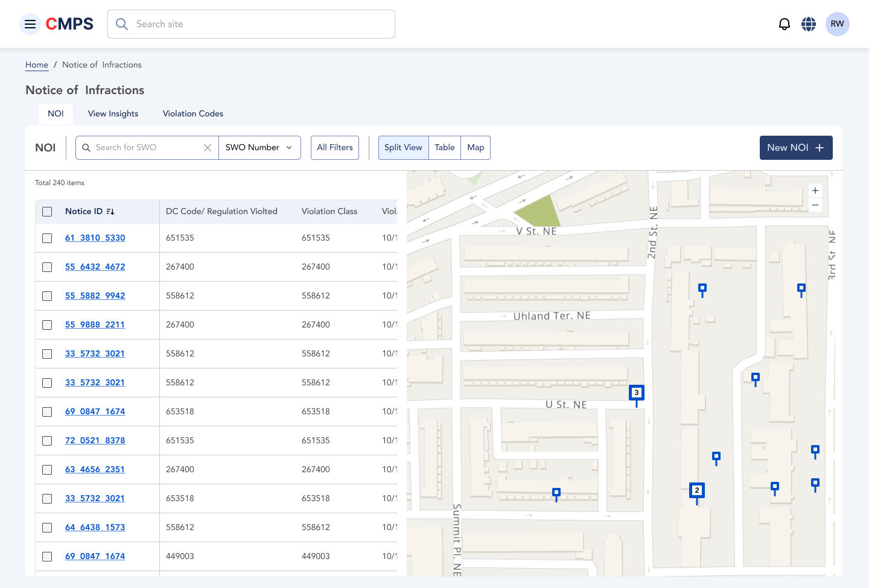Open the notifications bell
Viewport: 869px width, 588px height.
point(784,24)
